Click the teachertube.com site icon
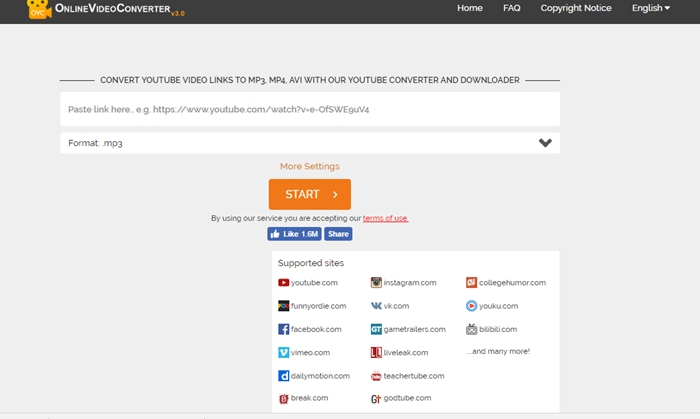Screen dimensions: 700x419 pos(376,376)
